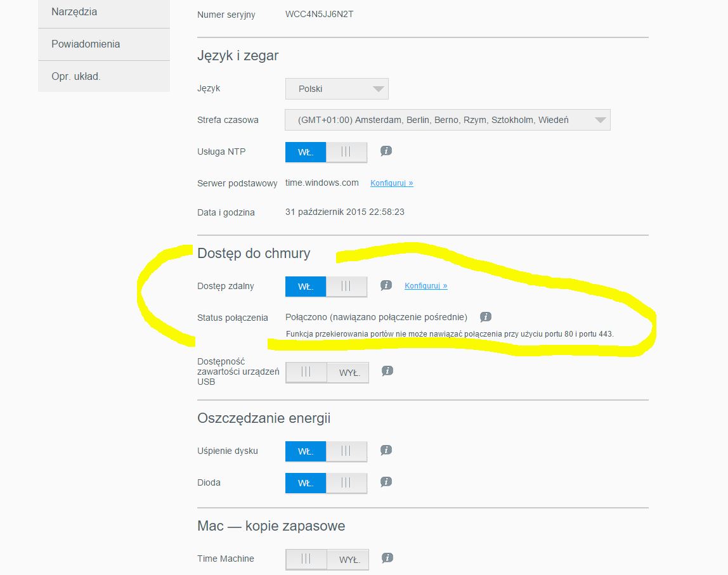Image resolution: width=728 pixels, height=575 pixels.
Task: Click Konfiguruj link next to time.windows.com
Action: (391, 183)
